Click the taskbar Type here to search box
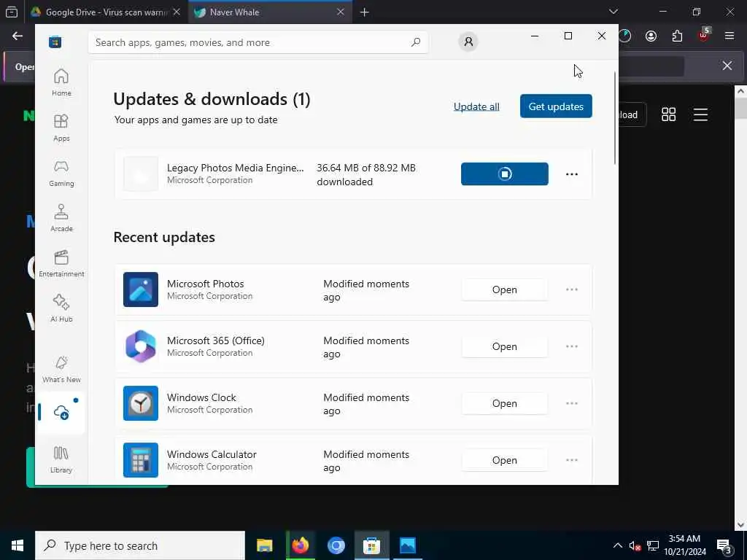The image size is (747, 560). (x=140, y=545)
